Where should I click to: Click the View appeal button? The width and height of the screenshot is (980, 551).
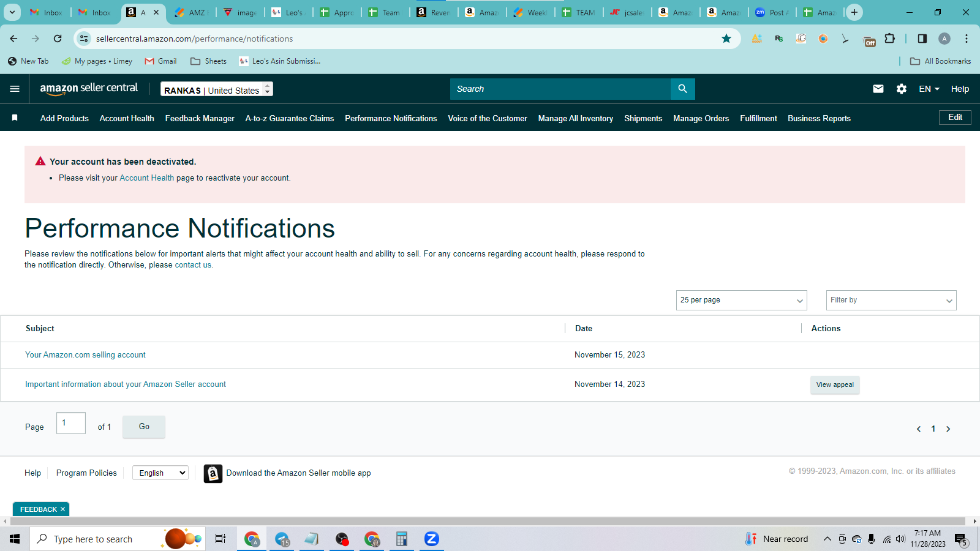pyautogui.click(x=835, y=384)
